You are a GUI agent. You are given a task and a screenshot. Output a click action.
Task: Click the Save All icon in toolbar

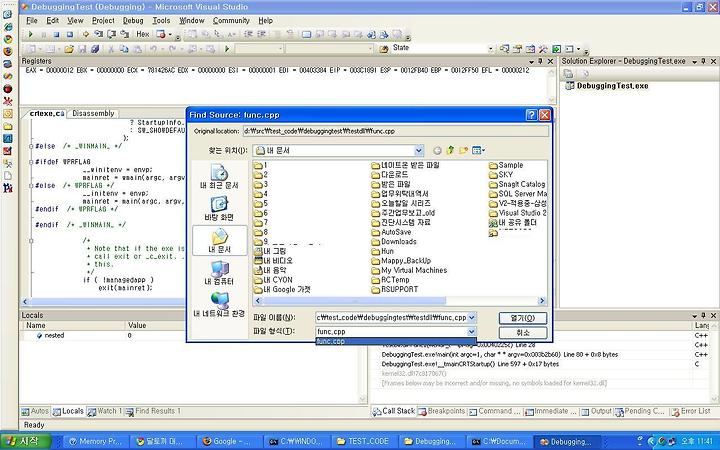[95, 49]
